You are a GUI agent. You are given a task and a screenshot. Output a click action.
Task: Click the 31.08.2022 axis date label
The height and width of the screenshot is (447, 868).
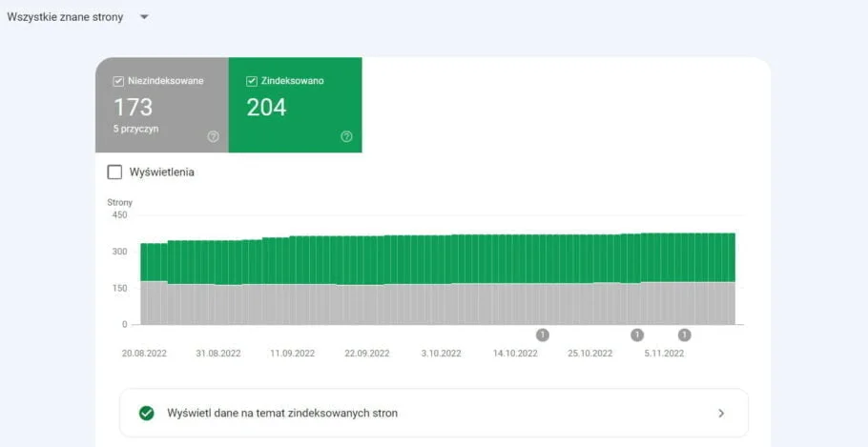(218, 354)
